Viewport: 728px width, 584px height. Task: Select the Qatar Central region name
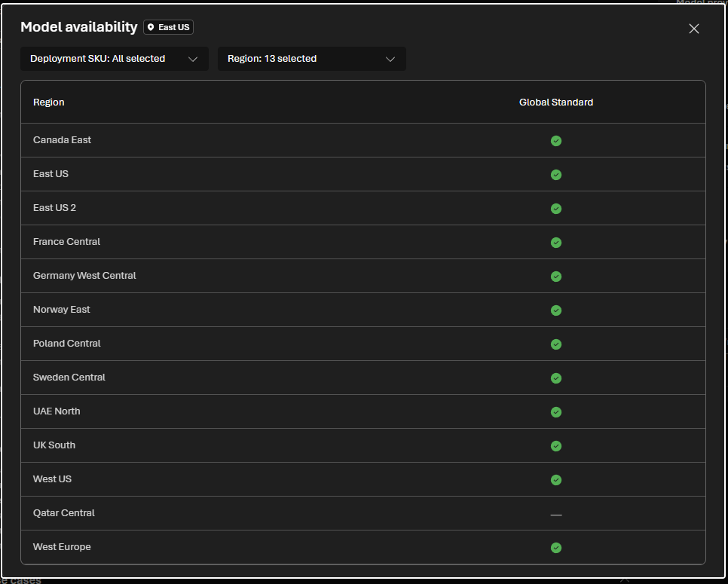63,512
